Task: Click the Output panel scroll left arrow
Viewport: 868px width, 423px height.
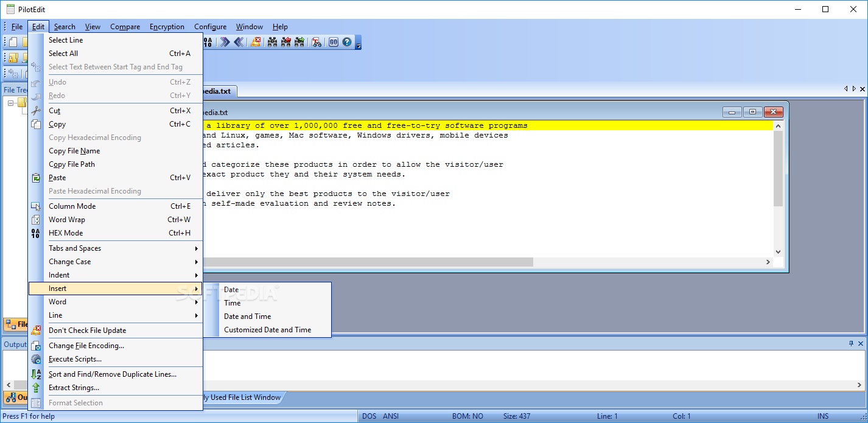Action: point(8,385)
